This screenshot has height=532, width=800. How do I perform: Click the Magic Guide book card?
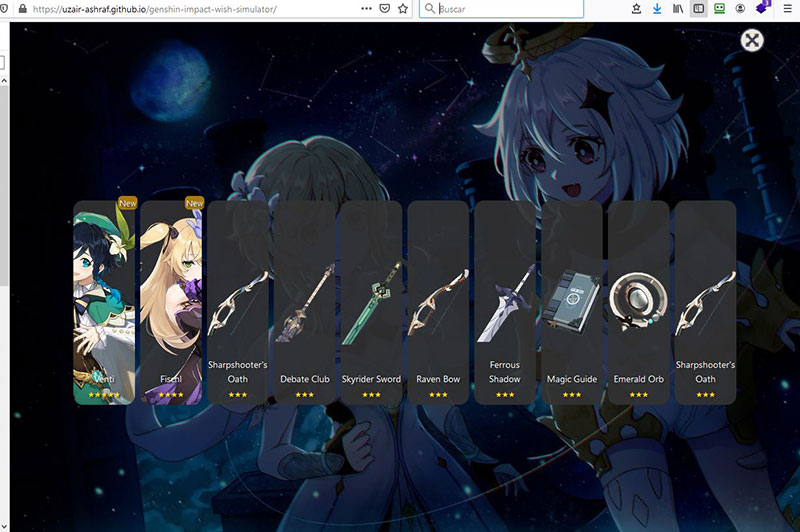(572, 302)
